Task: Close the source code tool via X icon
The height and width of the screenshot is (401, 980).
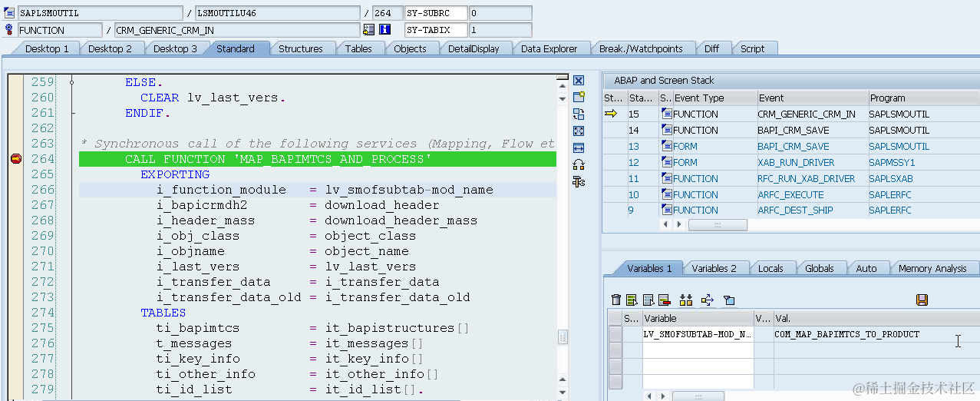Action: [579, 81]
